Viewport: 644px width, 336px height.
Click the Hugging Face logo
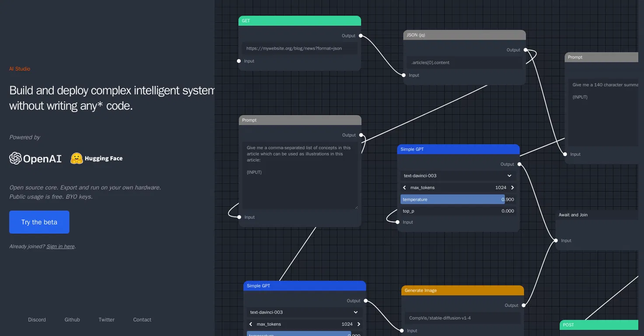(97, 158)
